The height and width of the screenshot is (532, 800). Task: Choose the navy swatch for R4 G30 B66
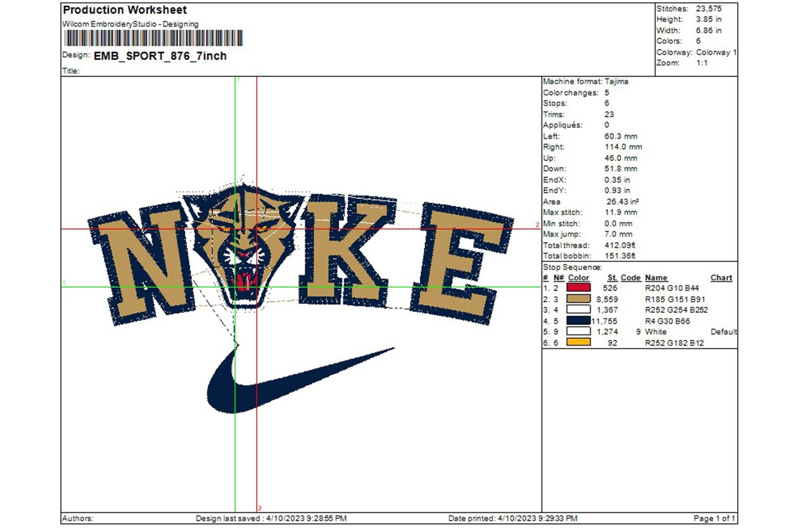click(578, 321)
